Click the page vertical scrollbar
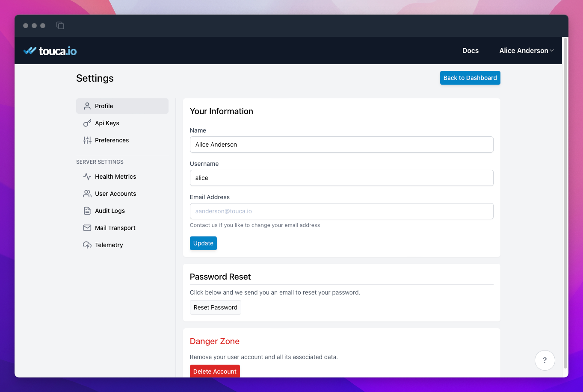 [x=565, y=203]
